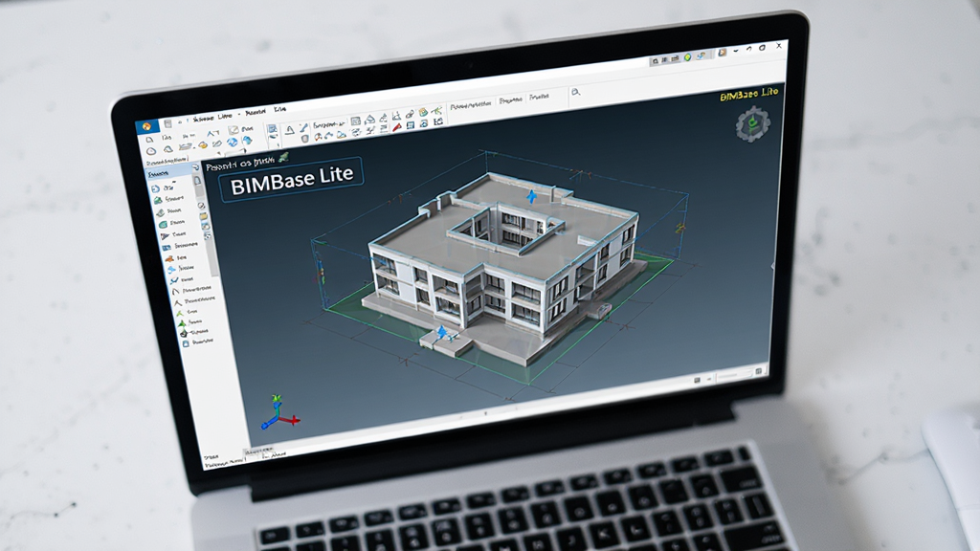Select the BIMBase Lite view label
Image resolution: width=980 pixels, height=551 pixels.
point(292,179)
